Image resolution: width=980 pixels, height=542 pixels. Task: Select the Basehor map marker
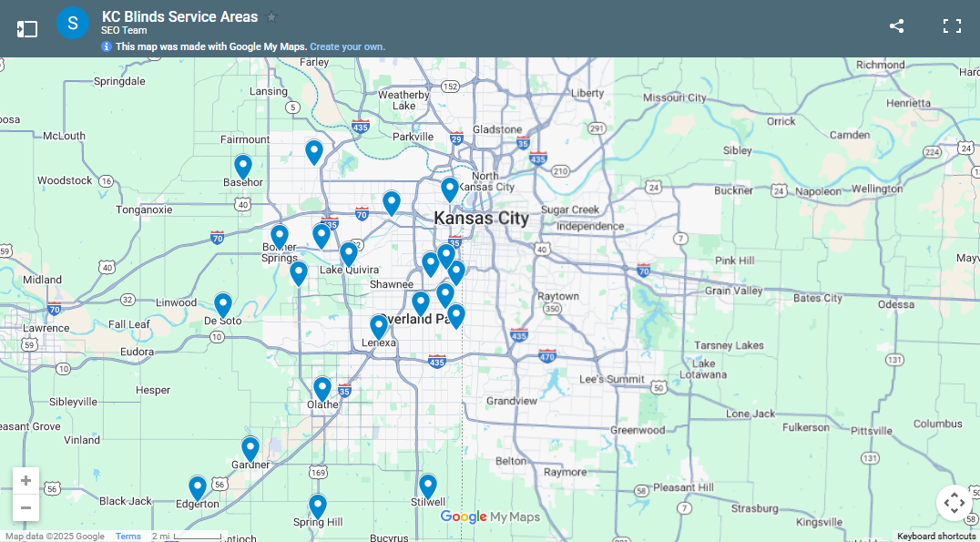pyautogui.click(x=242, y=164)
